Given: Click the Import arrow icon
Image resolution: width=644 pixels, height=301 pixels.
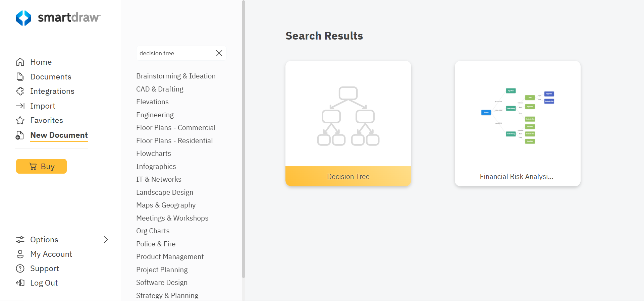Looking at the screenshot, I should pyautogui.click(x=20, y=106).
